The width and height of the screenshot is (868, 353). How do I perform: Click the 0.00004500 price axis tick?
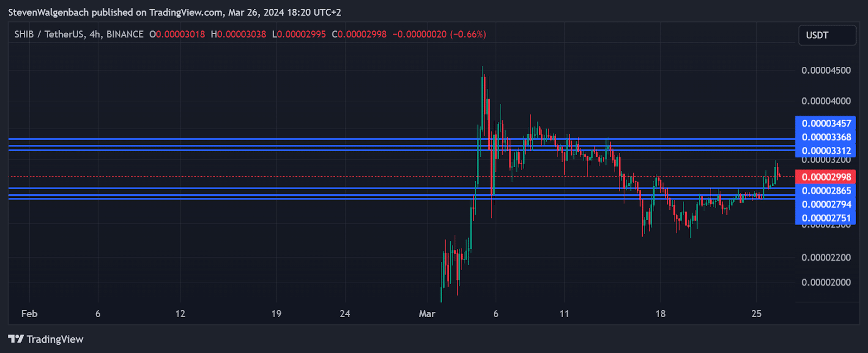pos(826,70)
